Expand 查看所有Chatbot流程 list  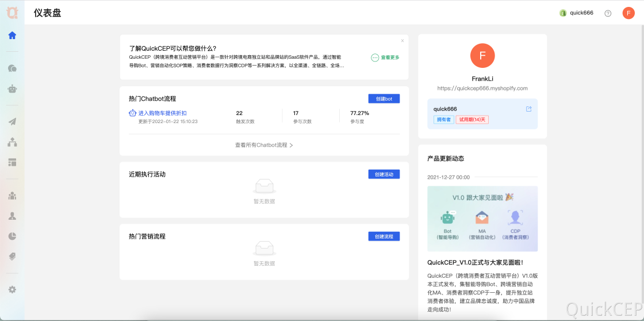(264, 145)
